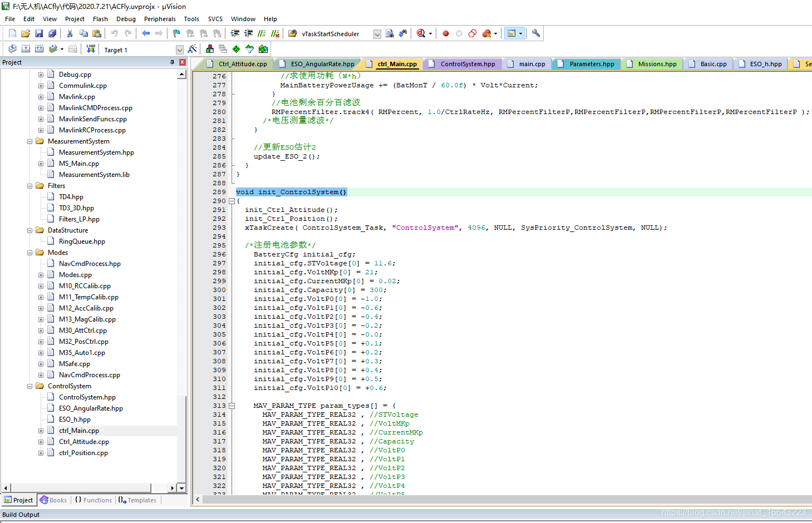812x523 pixels.
Task: Select M32_PosCtrl.cpp in project tree
Action: (x=83, y=342)
